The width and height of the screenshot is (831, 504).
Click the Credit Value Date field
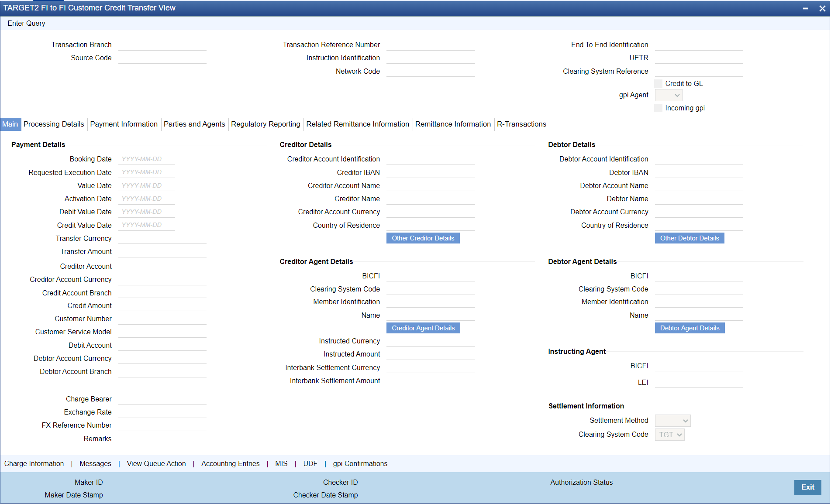tap(147, 225)
